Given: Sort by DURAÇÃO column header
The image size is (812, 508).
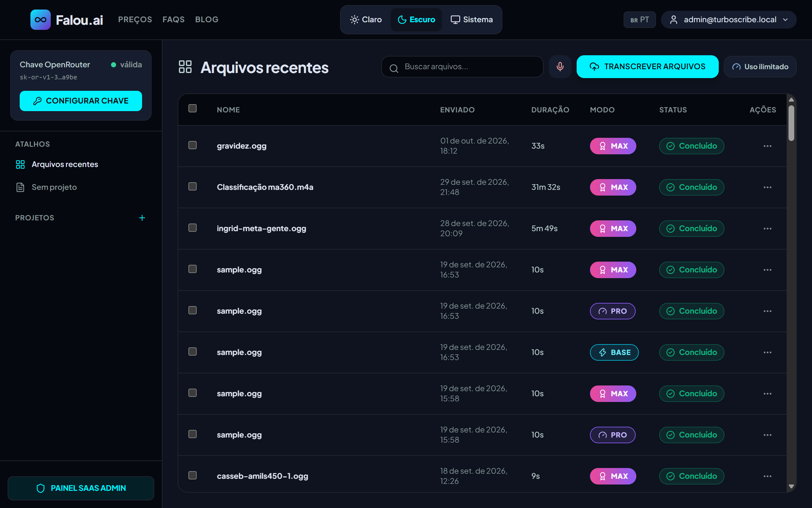Looking at the screenshot, I should click(550, 110).
